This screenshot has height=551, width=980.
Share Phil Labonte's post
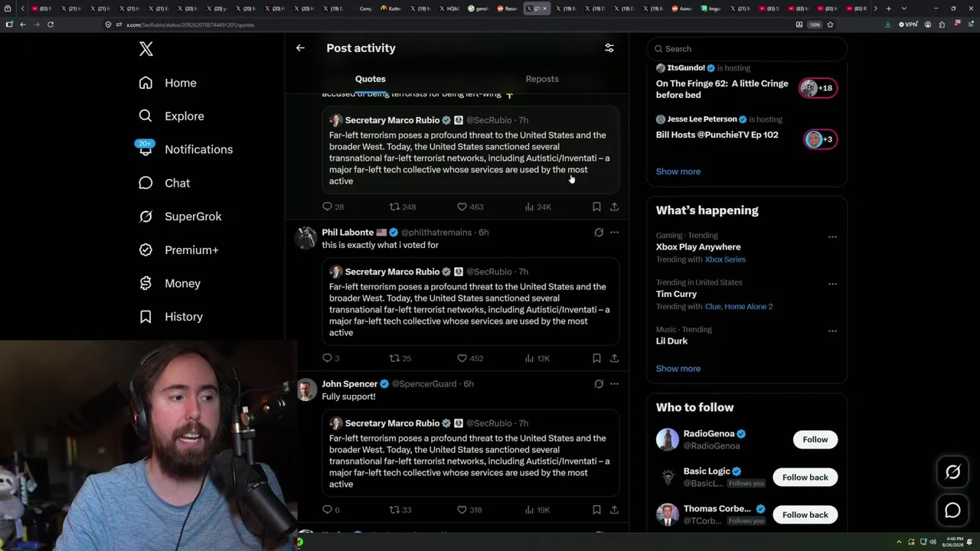[614, 358]
